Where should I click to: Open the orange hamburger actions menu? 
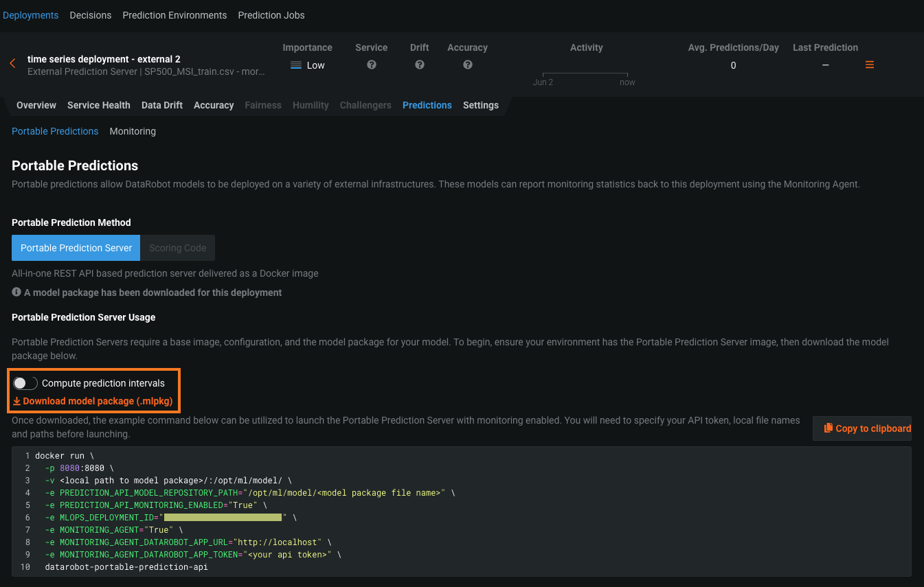tap(869, 65)
